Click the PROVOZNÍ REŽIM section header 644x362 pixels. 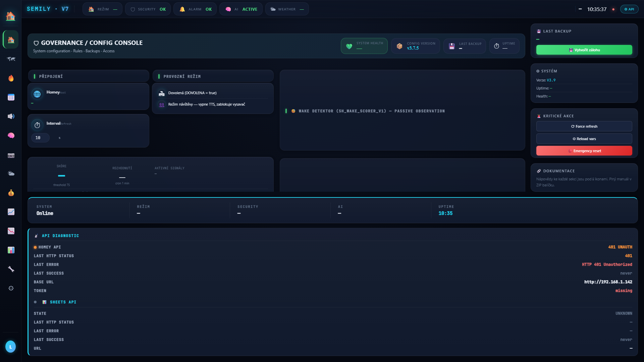tap(213, 76)
